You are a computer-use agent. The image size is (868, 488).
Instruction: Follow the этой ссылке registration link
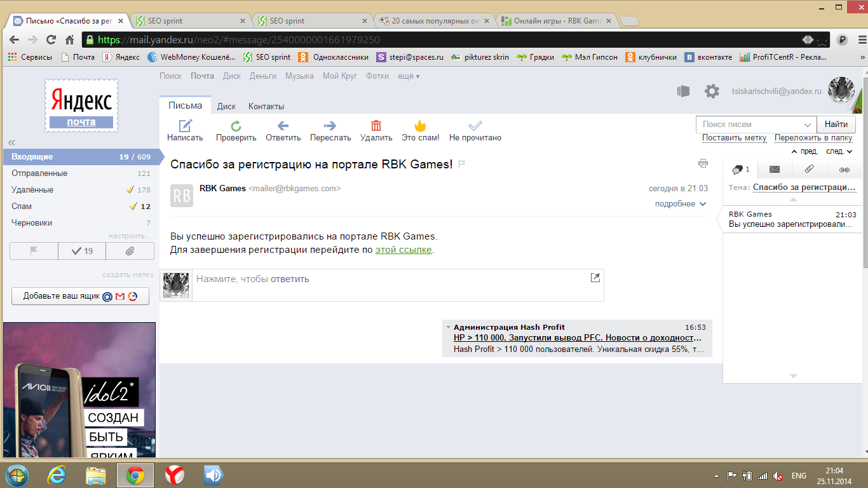(x=403, y=250)
